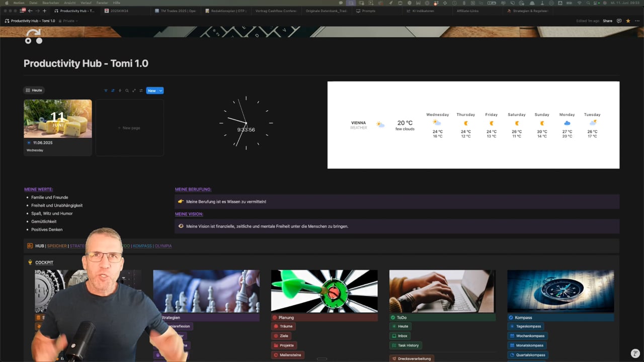
Task: Click the Inbox icon under ToDo
Action: pyautogui.click(x=393, y=336)
